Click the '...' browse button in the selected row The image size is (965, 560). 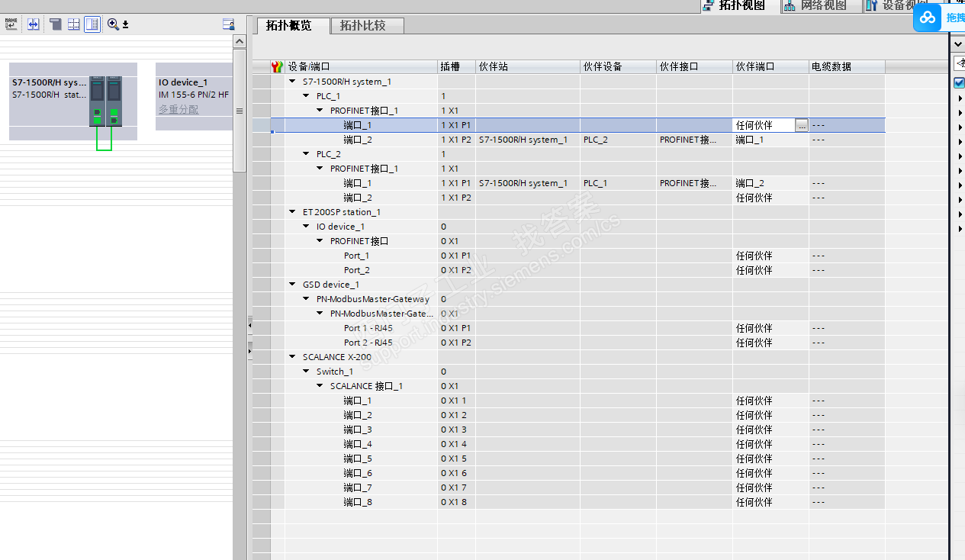801,126
